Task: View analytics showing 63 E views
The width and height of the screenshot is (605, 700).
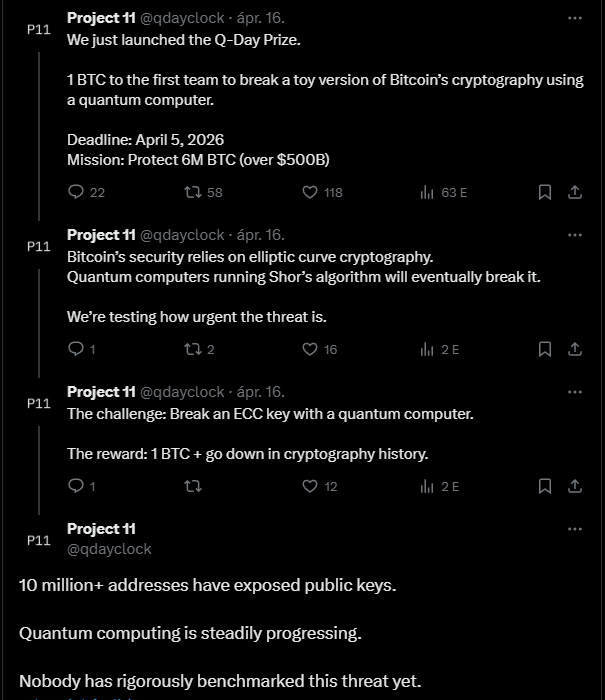Action: tap(443, 192)
